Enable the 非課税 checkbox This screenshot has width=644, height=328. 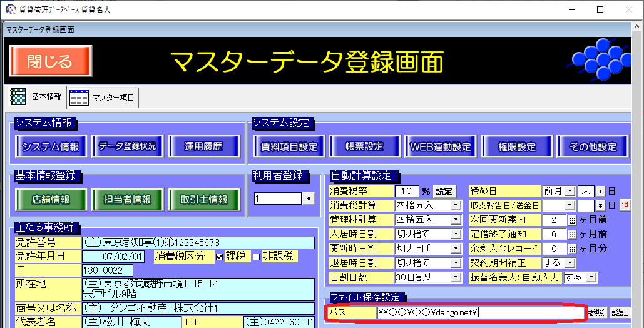255,256
